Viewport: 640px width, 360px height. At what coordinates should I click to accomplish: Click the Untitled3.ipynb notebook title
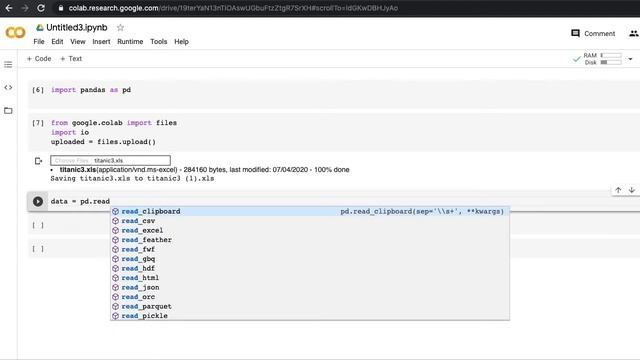point(77,27)
